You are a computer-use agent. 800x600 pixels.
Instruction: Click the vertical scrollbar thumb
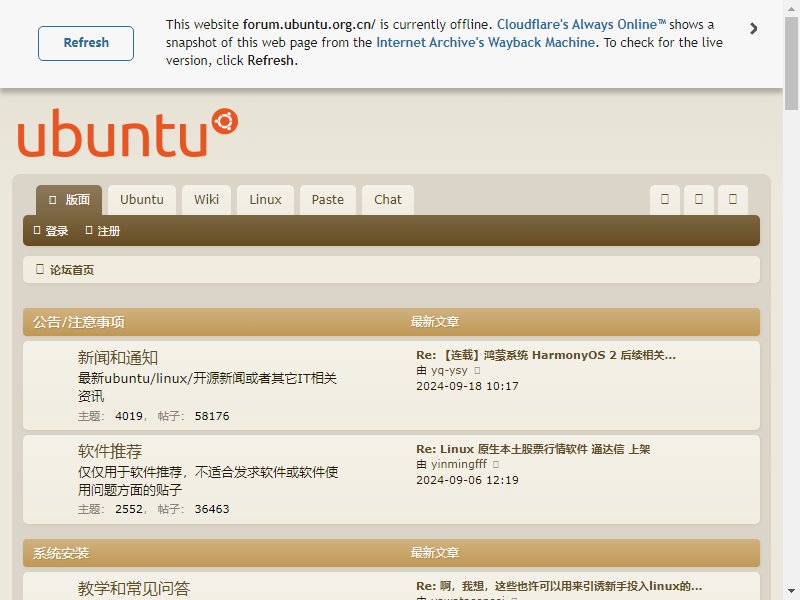(791, 63)
